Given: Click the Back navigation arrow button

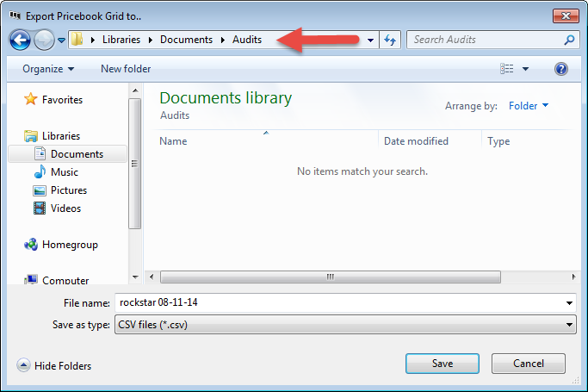Looking at the screenshot, I should point(20,40).
